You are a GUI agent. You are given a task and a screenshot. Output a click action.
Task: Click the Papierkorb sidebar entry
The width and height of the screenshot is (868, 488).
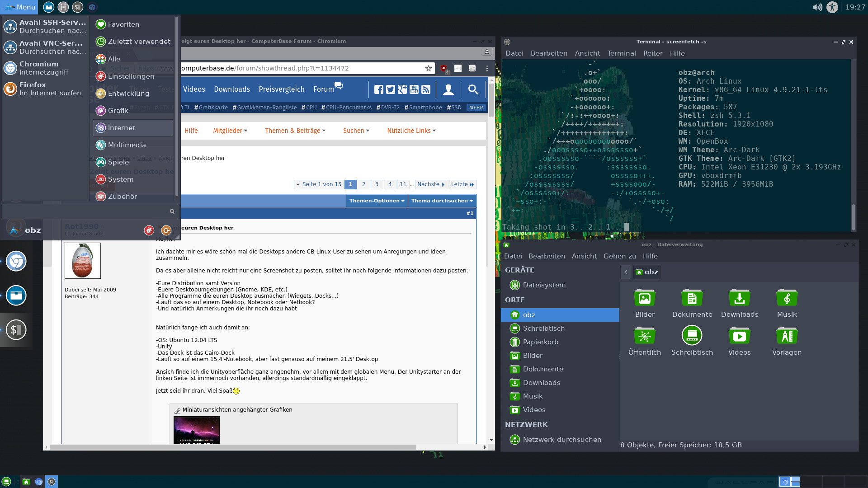(x=540, y=342)
